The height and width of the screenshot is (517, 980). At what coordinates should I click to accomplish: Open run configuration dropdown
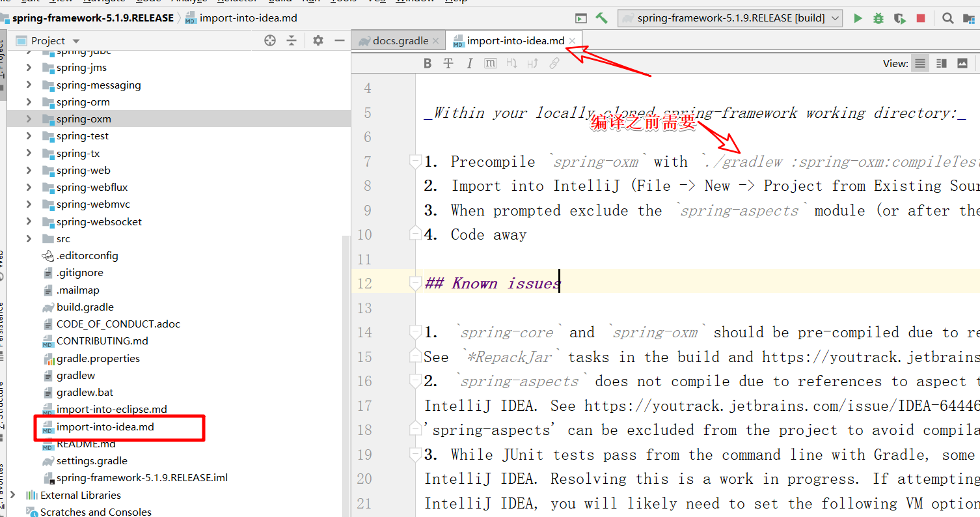(730, 18)
